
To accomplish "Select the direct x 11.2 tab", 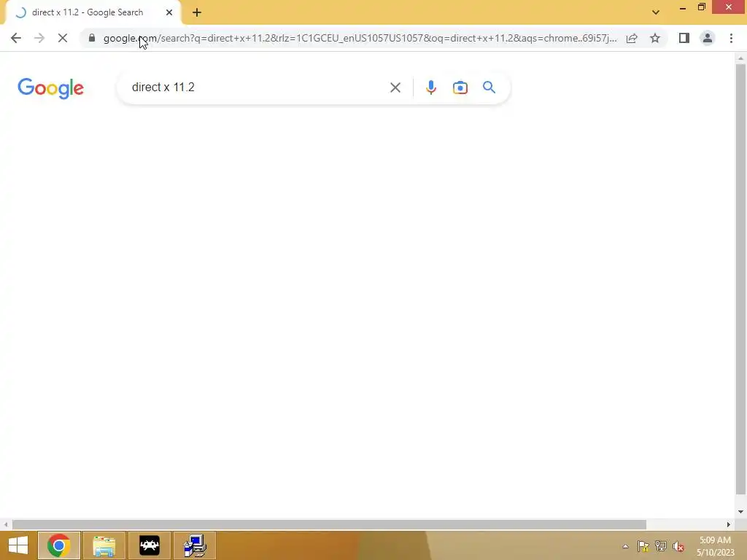I will pyautogui.click(x=93, y=12).
